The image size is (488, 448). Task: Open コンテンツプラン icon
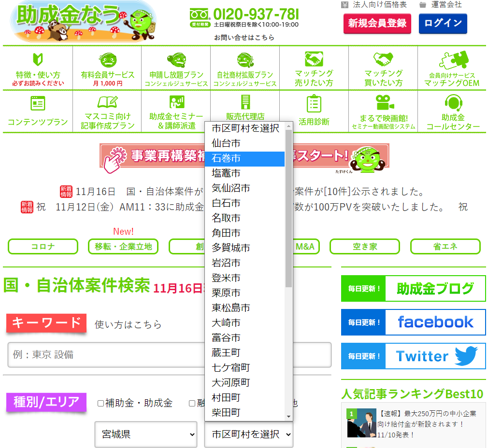pos(38,103)
